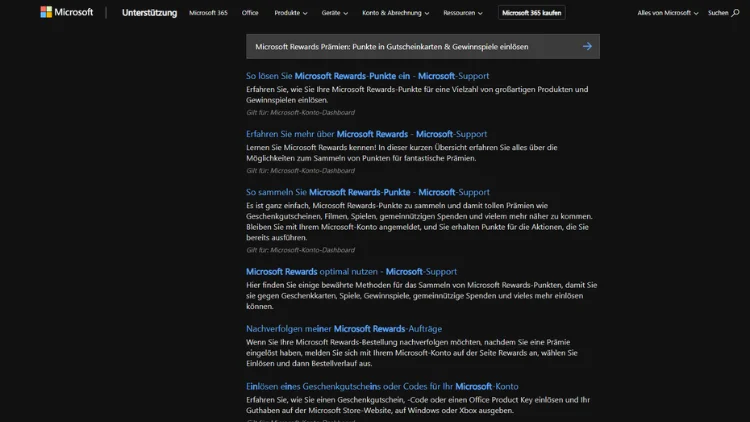Click text 'Erfahren Sie, wie Sie einen Geschenkgutschein'
The image size is (750, 422).
[326, 400]
